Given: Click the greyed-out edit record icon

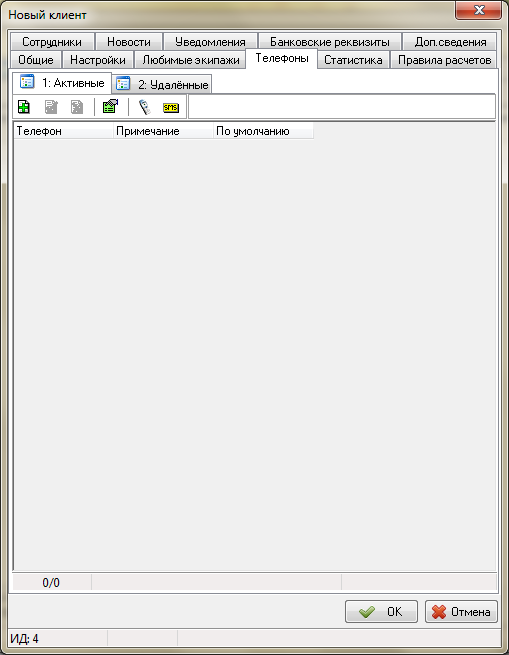Looking at the screenshot, I should point(51,107).
